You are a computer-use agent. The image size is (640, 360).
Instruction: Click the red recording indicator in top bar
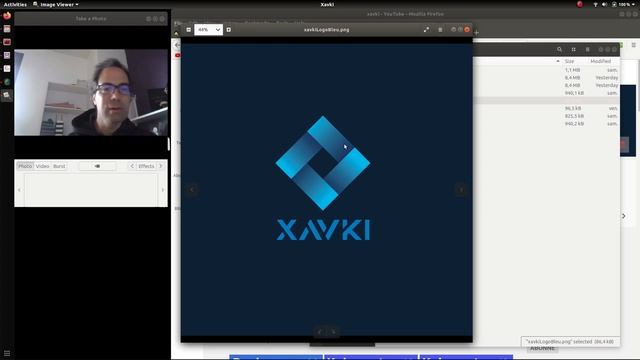point(580,4)
